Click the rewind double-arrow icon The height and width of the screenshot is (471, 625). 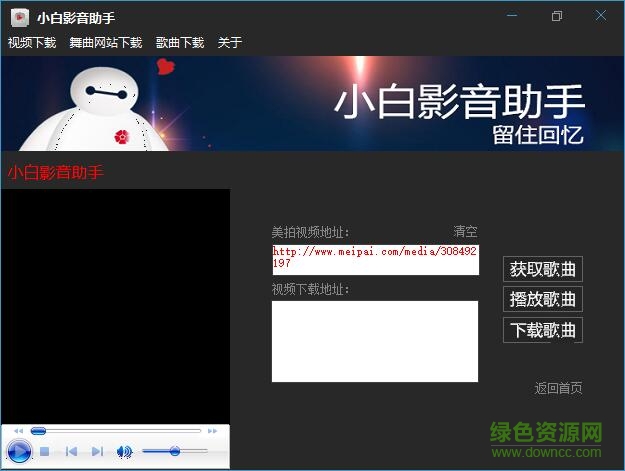click(x=18, y=431)
